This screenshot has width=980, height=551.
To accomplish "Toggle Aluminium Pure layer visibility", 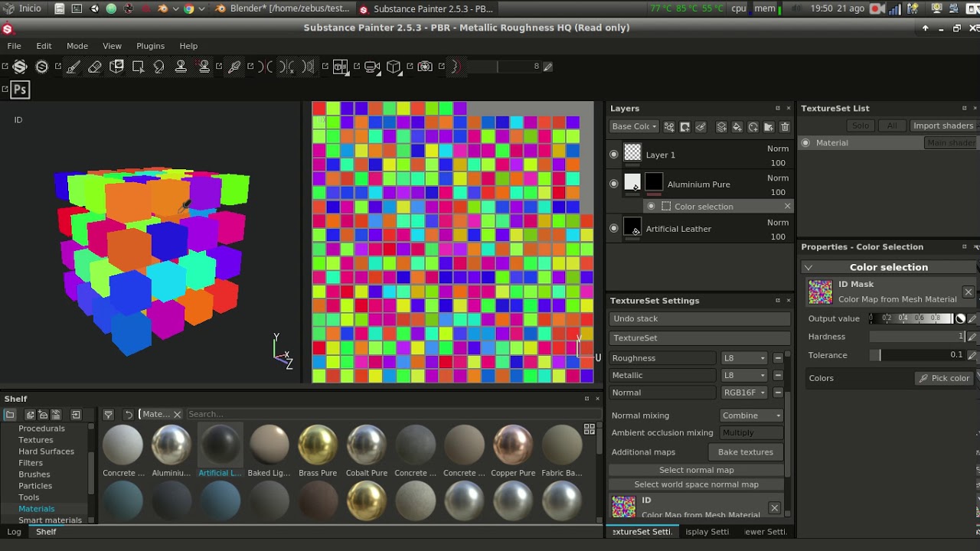I will click(x=614, y=184).
